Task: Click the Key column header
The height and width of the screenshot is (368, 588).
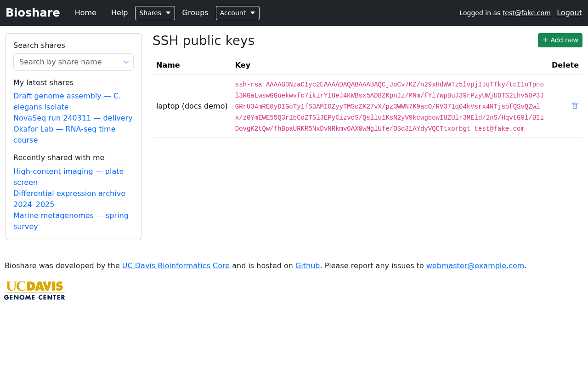Action: click(x=243, y=65)
